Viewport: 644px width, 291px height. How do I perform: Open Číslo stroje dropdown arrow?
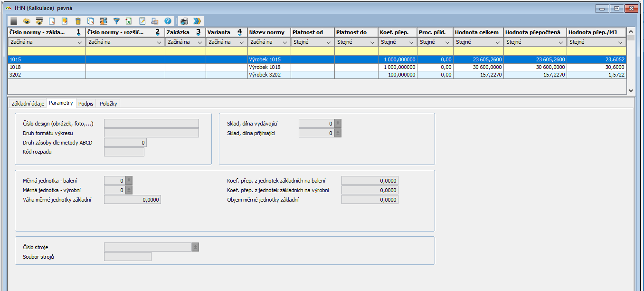click(195, 247)
